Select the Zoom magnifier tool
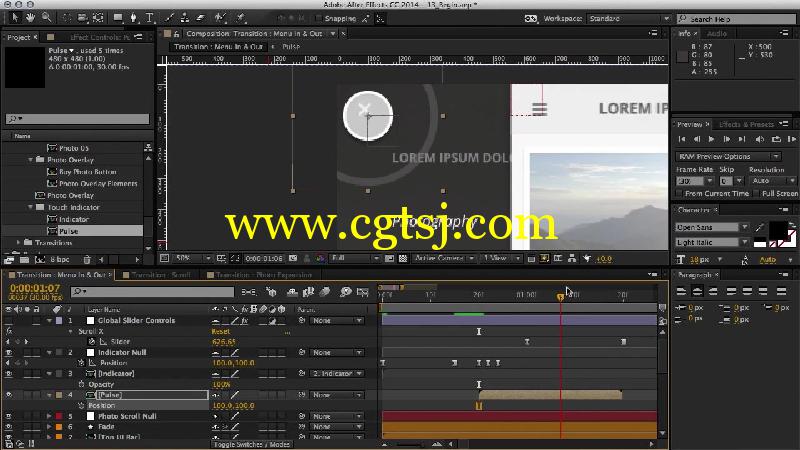800x450 pixels. (46, 18)
